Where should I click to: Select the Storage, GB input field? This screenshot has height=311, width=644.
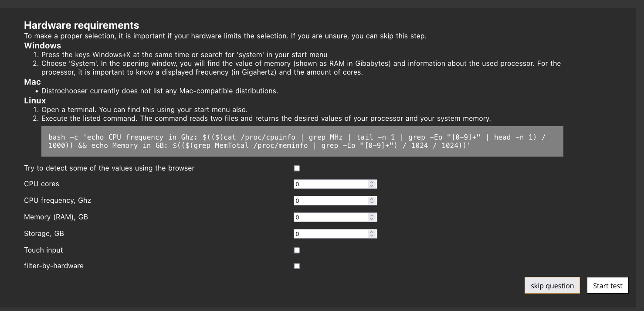(330, 234)
